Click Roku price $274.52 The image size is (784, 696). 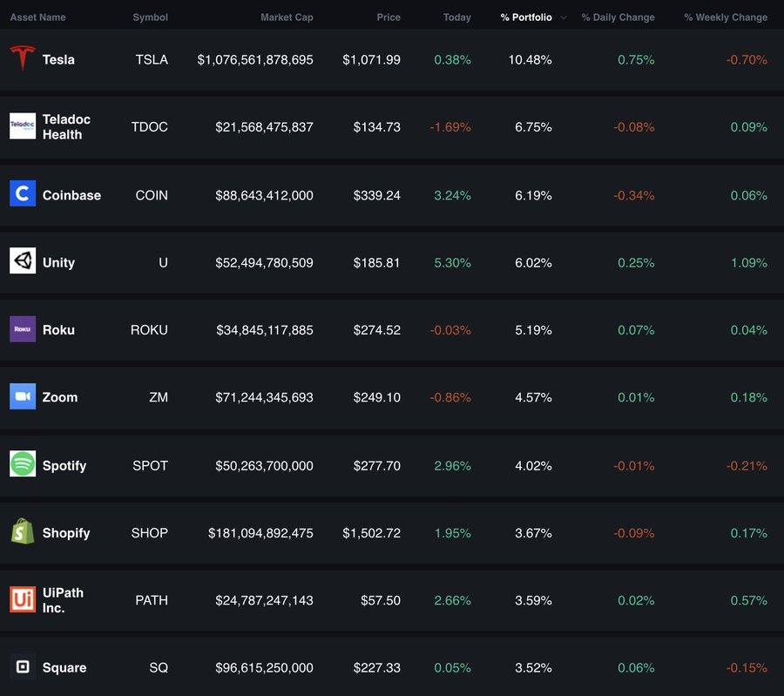tap(377, 330)
